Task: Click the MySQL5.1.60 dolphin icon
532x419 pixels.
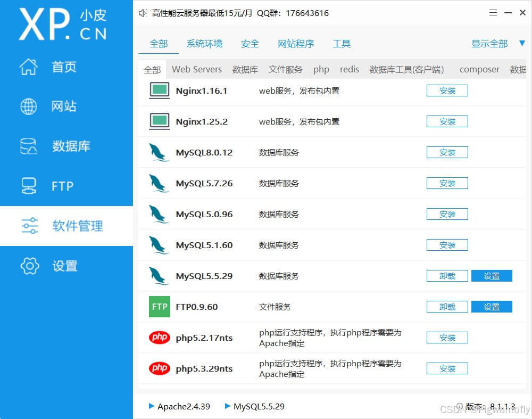Action: click(159, 245)
